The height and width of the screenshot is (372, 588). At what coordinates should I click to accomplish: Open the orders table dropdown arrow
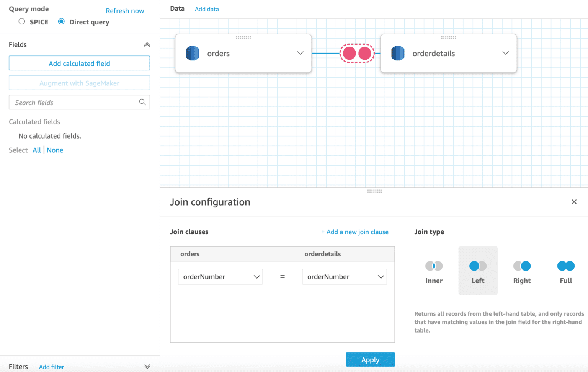[x=300, y=53]
